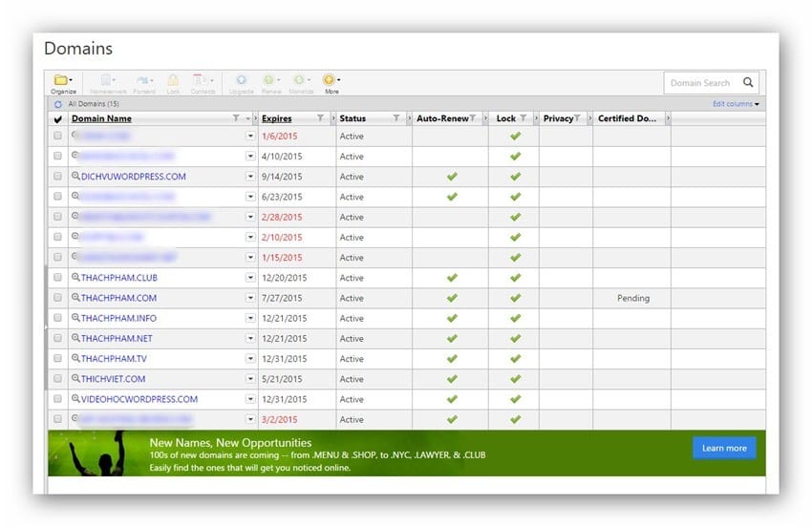The image size is (812, 527).
Task: Click the Auto-Renew column header
Action: coord(442,118)
